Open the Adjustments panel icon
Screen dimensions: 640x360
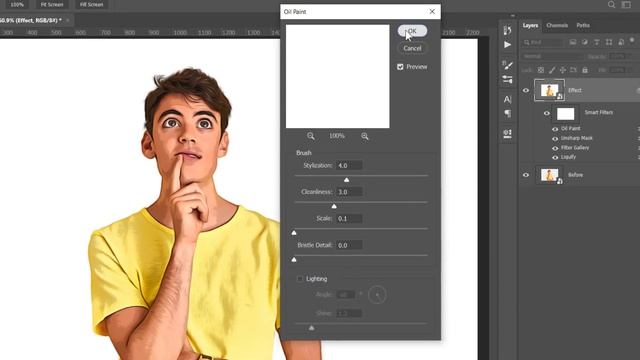(507, 133)
